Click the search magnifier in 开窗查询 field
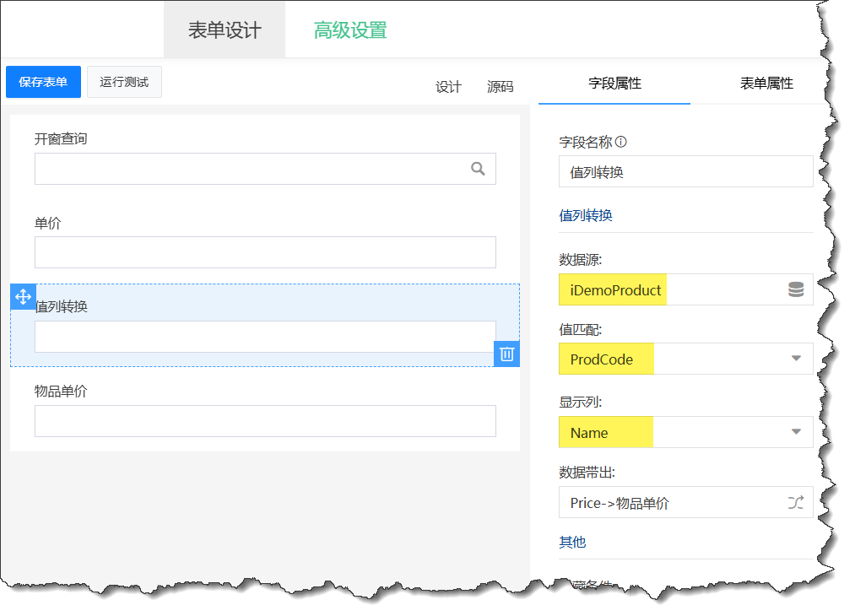The height and width of the screenshot is (616, 855). pos(478,169)
